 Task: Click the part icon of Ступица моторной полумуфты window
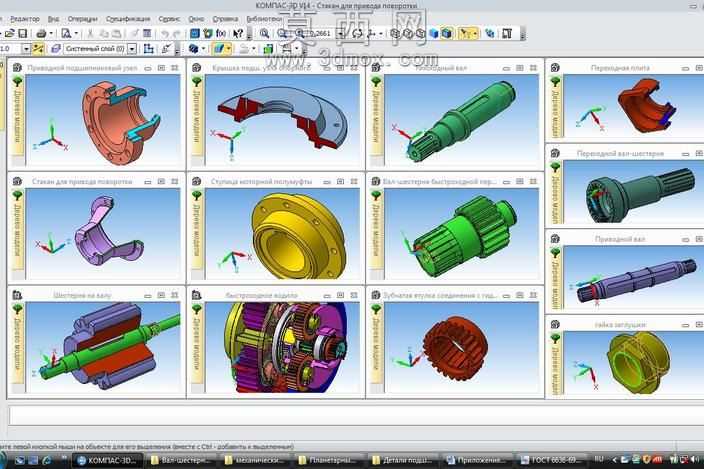pos(196,181)
